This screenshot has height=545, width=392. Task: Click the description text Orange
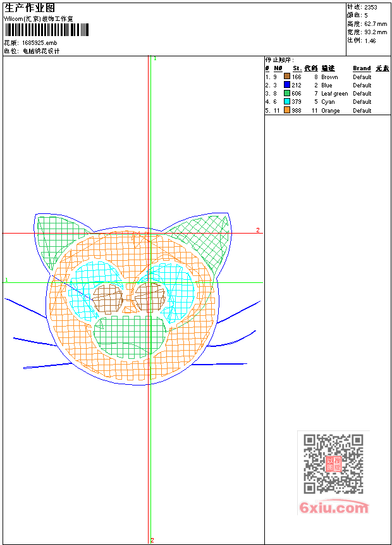(x=331, y=111)
